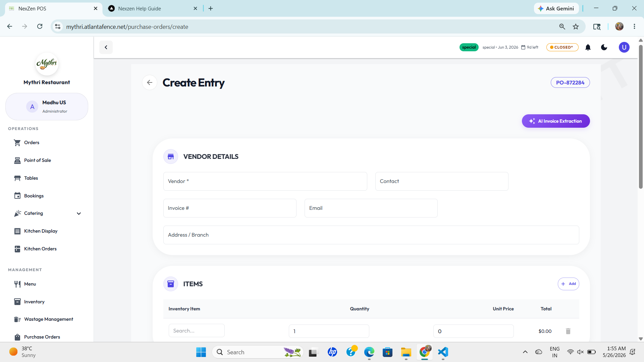The width and height of the screenshot is (644, 362).
Task: Open File Explorer from taskbar
Action: point(406,352)
